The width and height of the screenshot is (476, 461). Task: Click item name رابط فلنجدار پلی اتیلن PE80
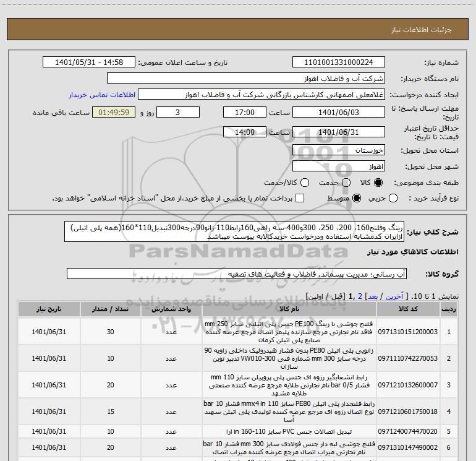tap(289, 411)
